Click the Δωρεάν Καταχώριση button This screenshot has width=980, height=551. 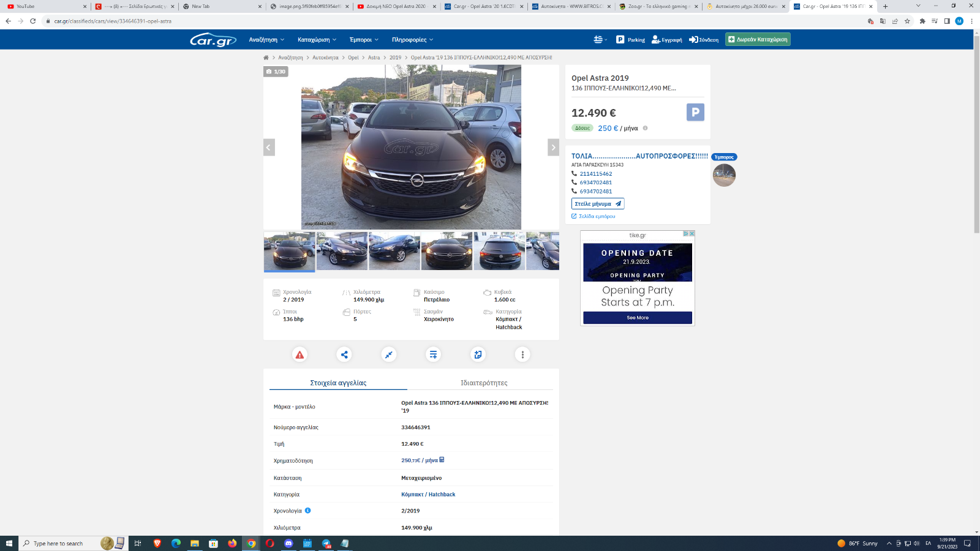click(758, 39)
